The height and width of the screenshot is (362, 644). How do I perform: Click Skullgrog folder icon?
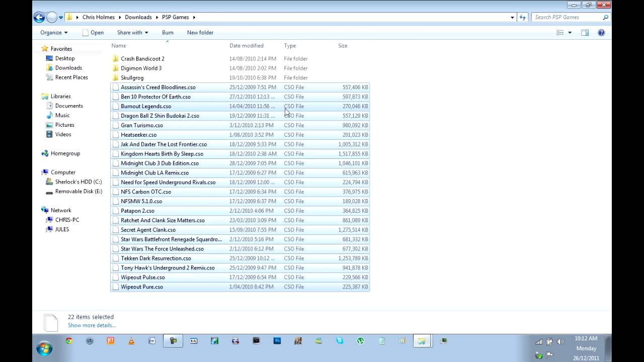point(115,78)
